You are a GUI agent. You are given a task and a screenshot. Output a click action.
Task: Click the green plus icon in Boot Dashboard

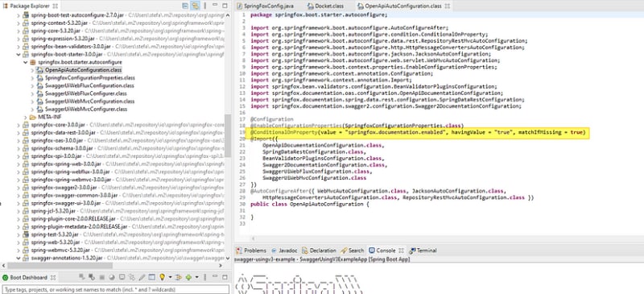189,277
